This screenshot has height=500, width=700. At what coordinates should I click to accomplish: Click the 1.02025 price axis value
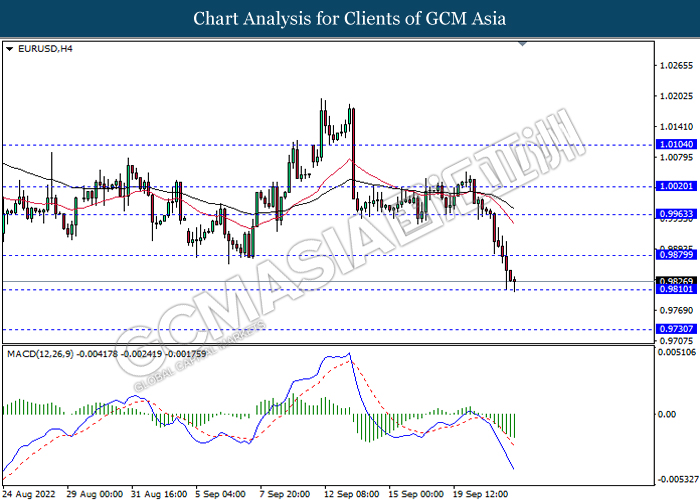tap(676, 96)
